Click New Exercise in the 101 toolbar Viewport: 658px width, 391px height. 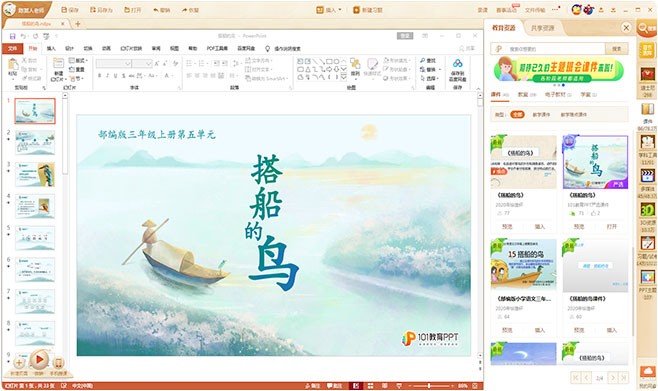click(x=368, y=10)
